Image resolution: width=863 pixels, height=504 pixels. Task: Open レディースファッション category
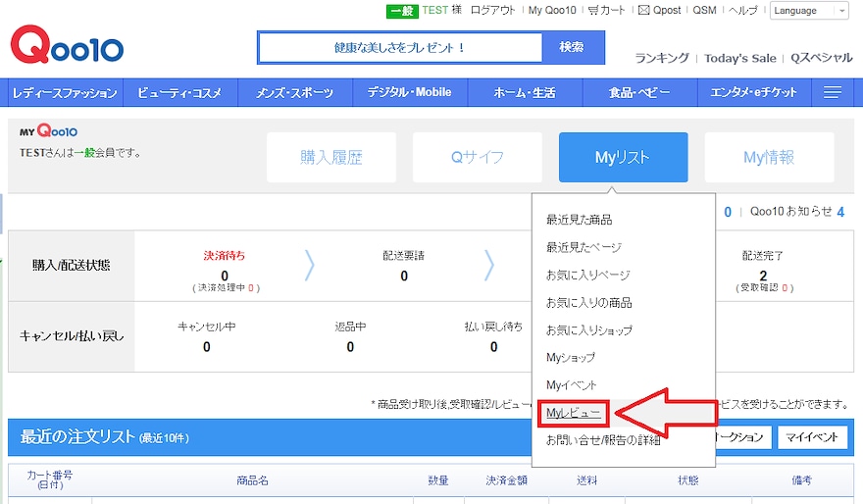(65, 92)
